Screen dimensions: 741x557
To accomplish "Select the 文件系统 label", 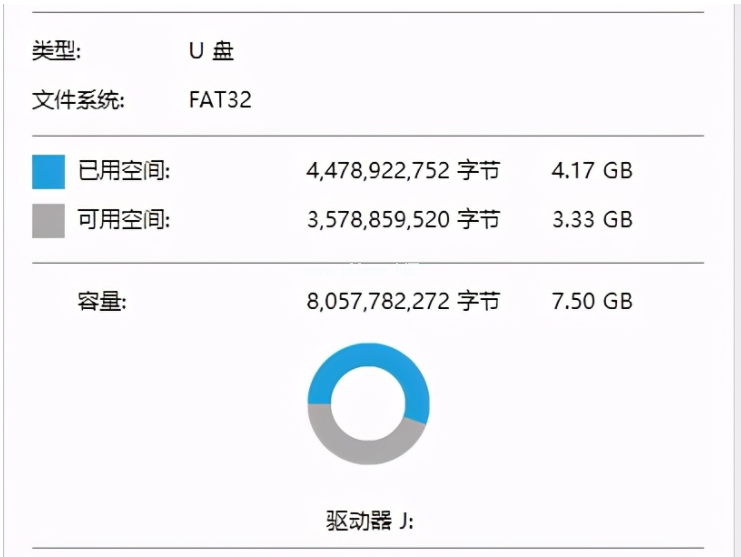I will [78, 100].
